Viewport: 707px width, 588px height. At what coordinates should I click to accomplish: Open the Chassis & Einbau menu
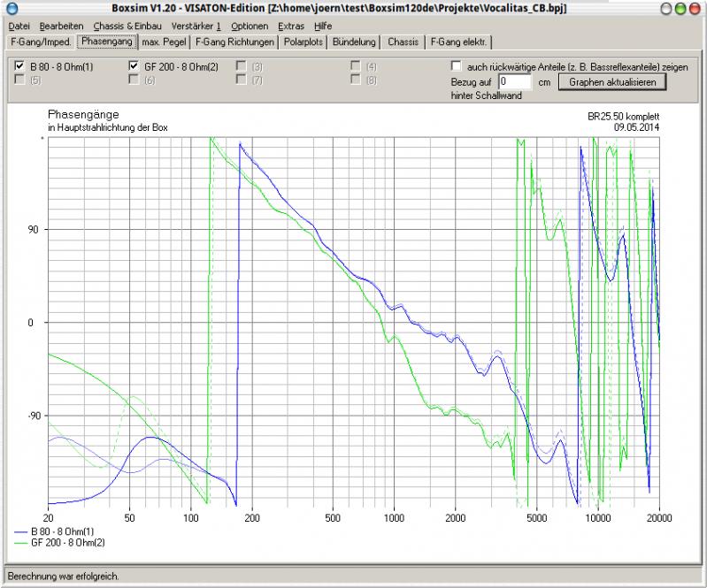coord(127,27)
